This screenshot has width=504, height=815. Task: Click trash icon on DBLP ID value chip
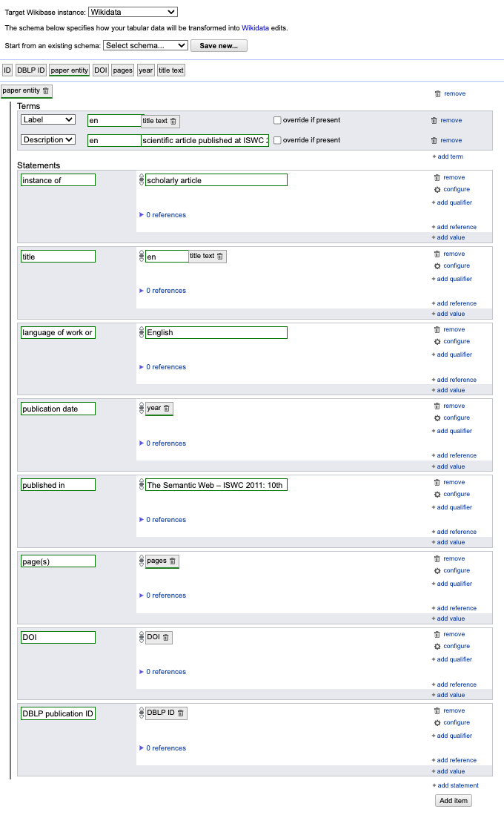point(181,713)
